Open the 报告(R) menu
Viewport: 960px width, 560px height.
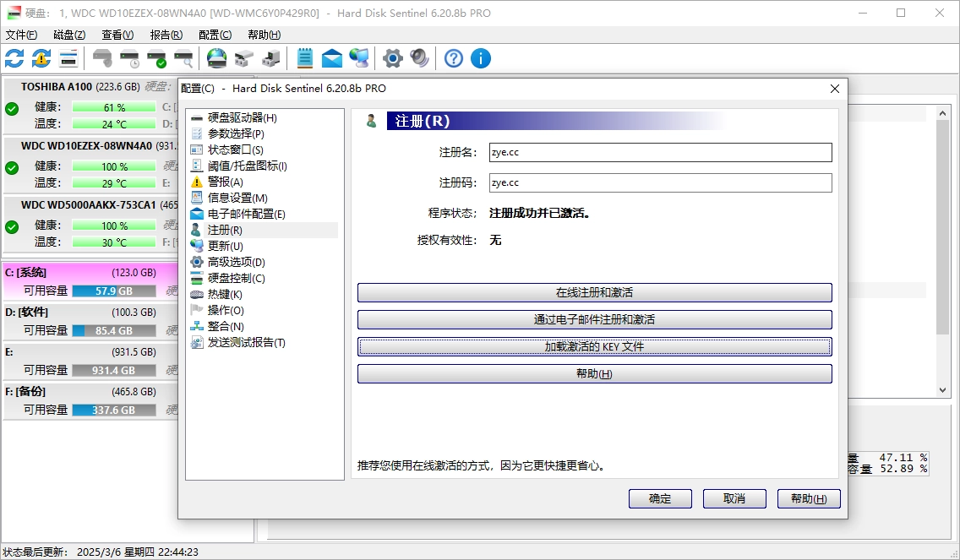click(166, 35)
